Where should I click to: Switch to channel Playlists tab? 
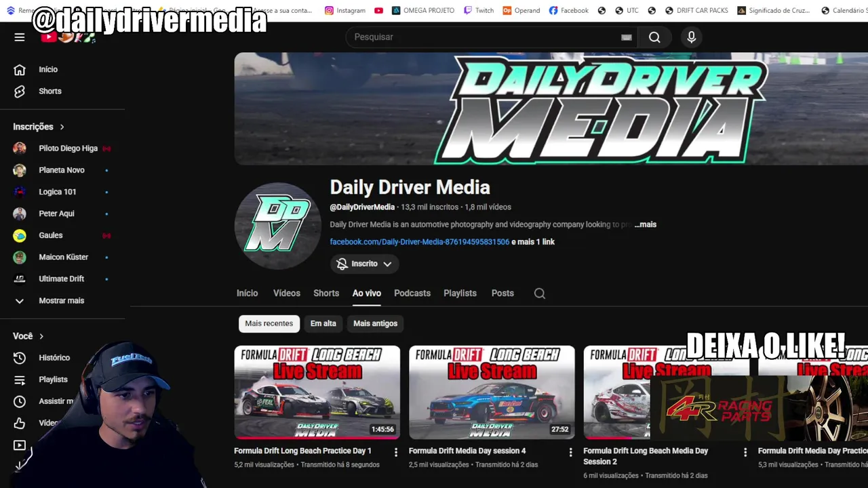[460, 293]
